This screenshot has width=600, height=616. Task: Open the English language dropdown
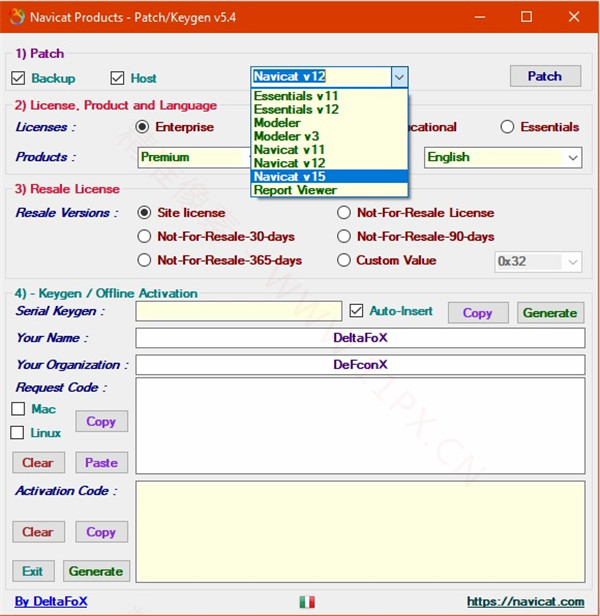503,158
